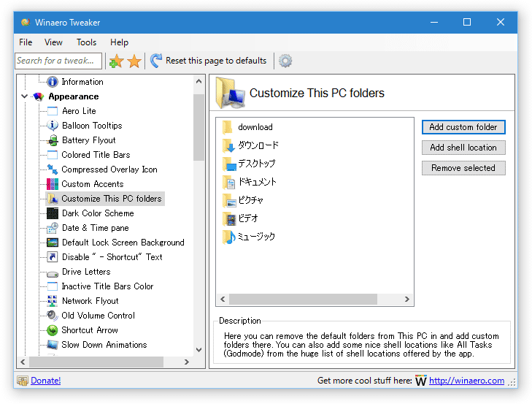Click the Balloon Tooltips icon
The image size is (532, 404).
tap(53, 126)
